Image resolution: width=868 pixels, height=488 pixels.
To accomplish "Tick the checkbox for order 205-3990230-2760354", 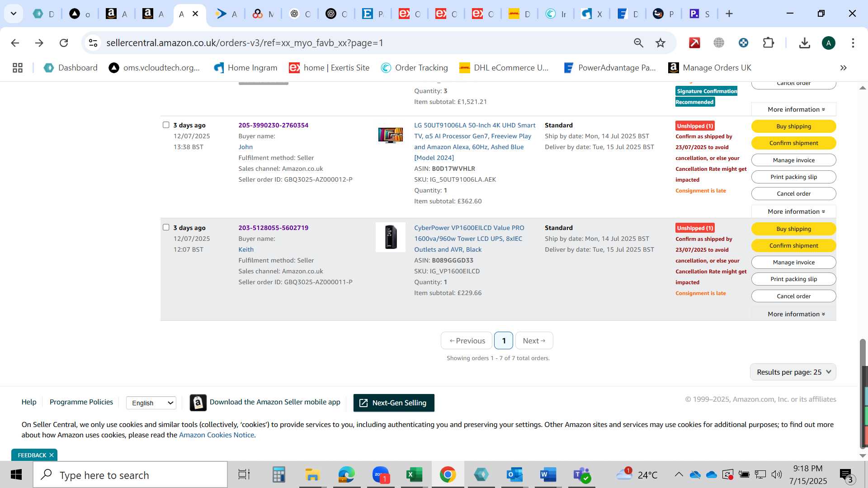I will [x=166, y=125].
